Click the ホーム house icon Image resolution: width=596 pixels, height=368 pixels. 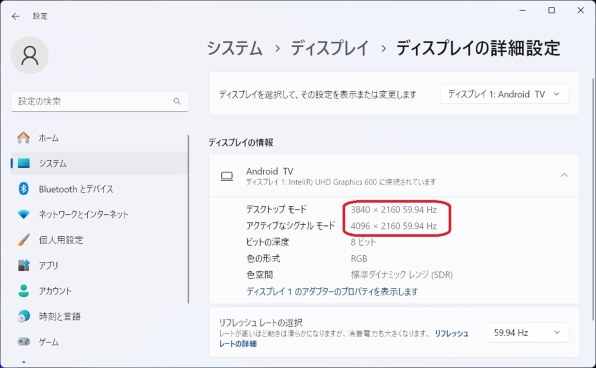(x=24, y=138)
